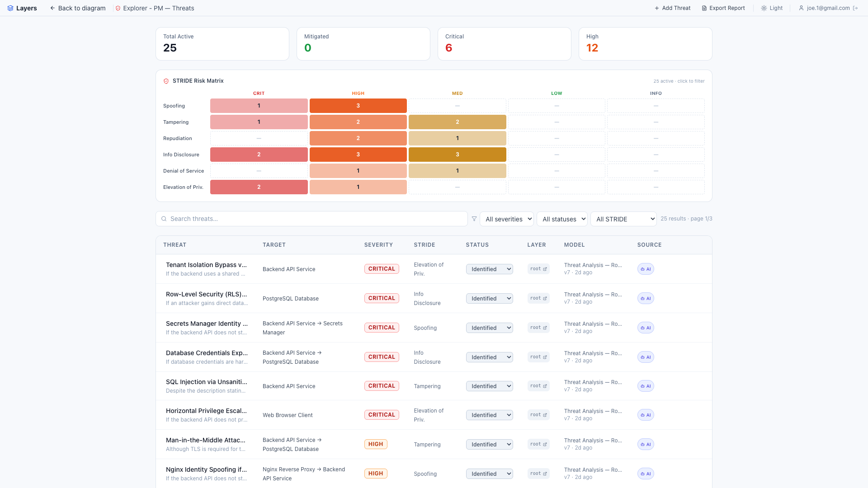Open the root layer link for SQL Injection threat
Viewport: 868px width, 488px height.
[538, 386]
